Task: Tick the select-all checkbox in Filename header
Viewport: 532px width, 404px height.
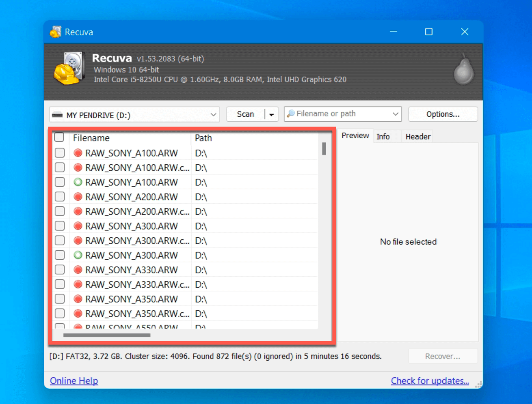Action: pyautogui.click(x=59, y=137)
